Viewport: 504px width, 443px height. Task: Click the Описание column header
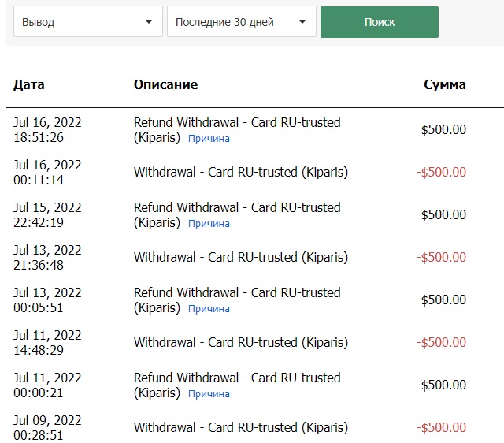click(165, 84)
